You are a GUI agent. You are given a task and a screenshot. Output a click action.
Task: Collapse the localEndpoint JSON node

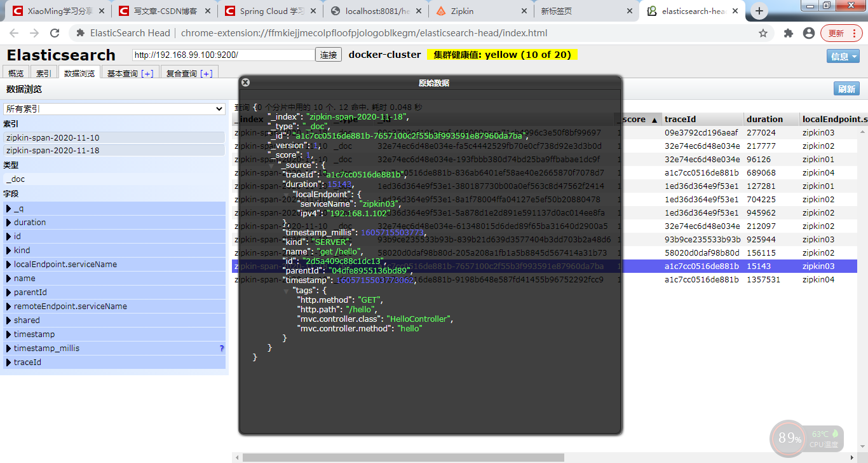(286, 194)
